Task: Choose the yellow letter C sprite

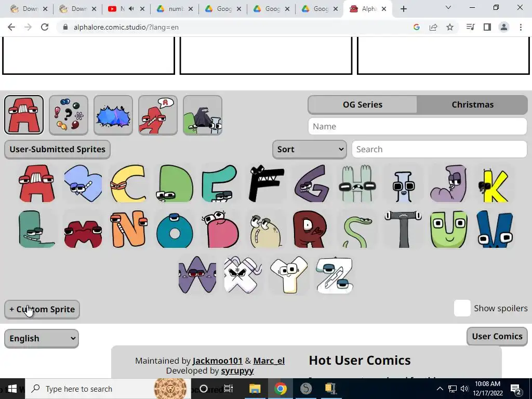Action: click(129, 183)
